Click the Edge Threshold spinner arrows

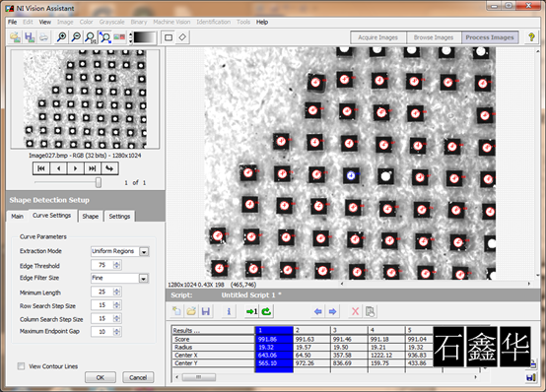(x=117, y=265)
